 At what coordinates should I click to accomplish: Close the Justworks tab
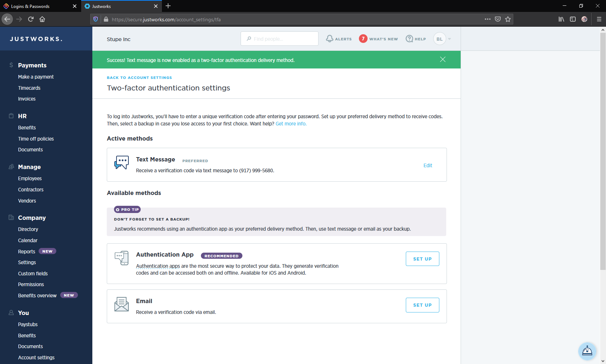156,6
